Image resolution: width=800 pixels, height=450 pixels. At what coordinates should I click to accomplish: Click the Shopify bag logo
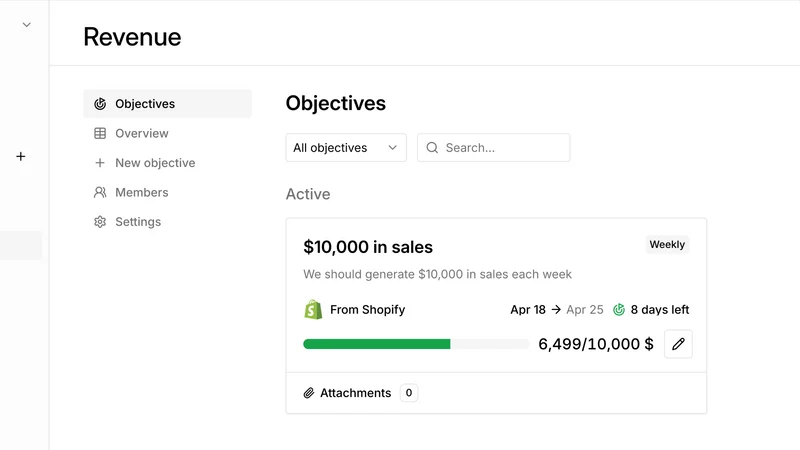coord(313,309)
